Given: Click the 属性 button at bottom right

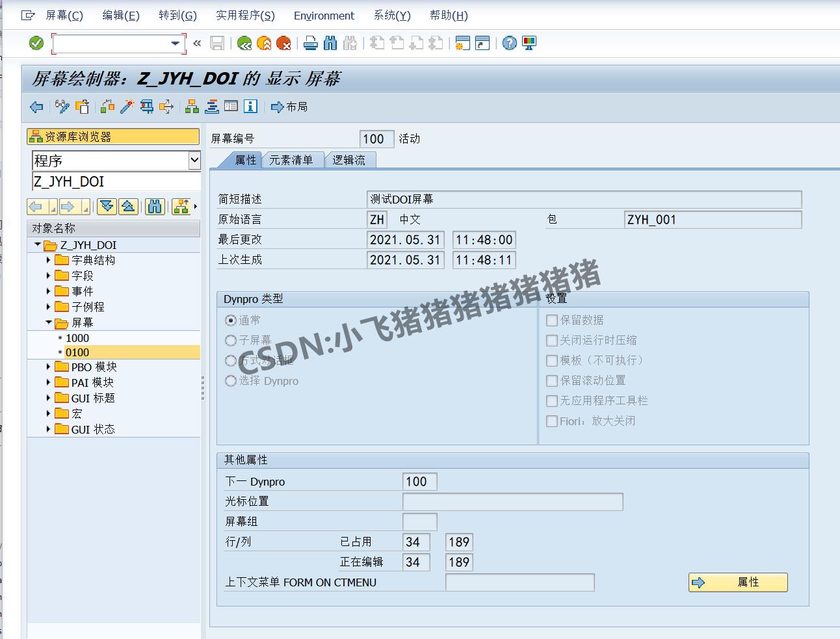Looking at the screenshot, I should click(737, 582).
